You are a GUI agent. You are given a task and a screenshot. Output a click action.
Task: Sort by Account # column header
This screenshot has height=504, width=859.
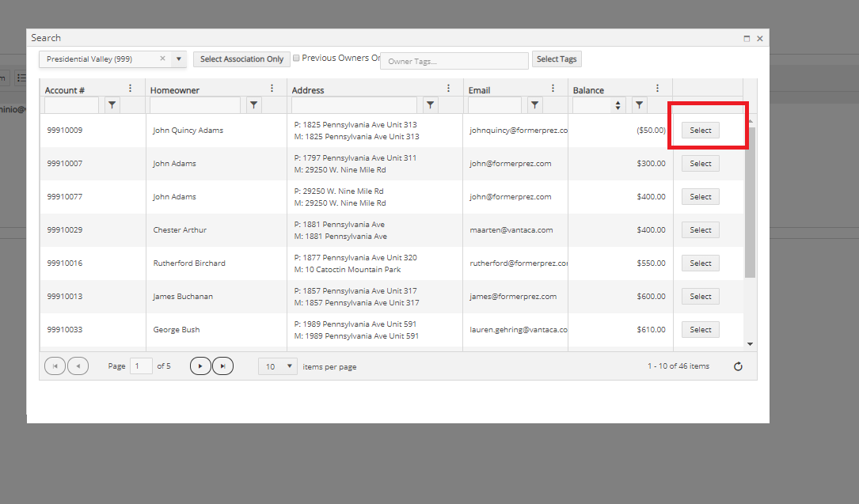point(65,90)
